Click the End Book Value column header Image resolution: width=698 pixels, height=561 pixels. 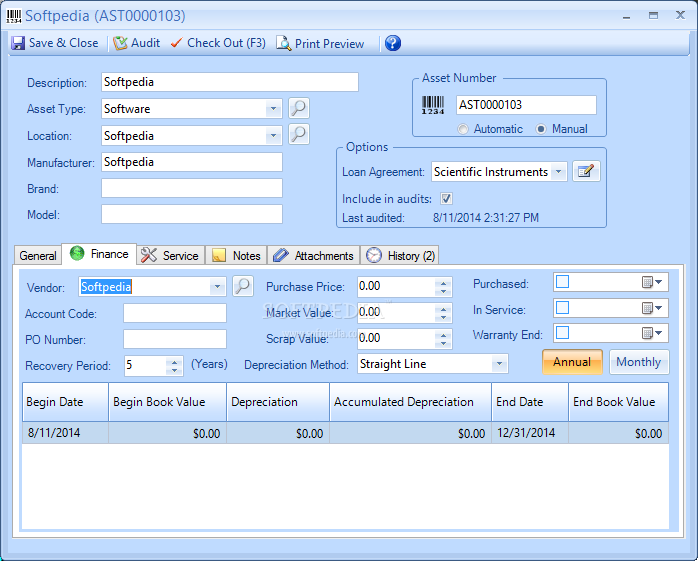(x=619, y=402)
